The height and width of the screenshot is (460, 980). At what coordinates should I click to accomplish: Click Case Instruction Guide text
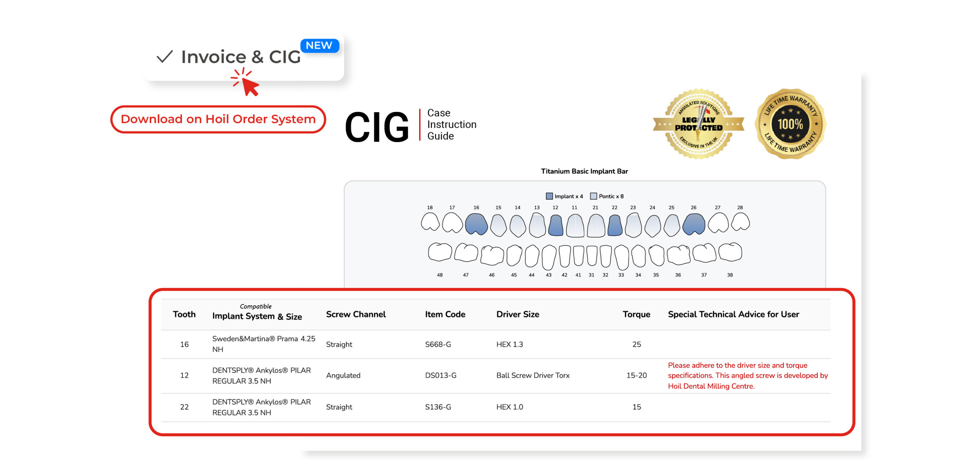pos(452,124)
